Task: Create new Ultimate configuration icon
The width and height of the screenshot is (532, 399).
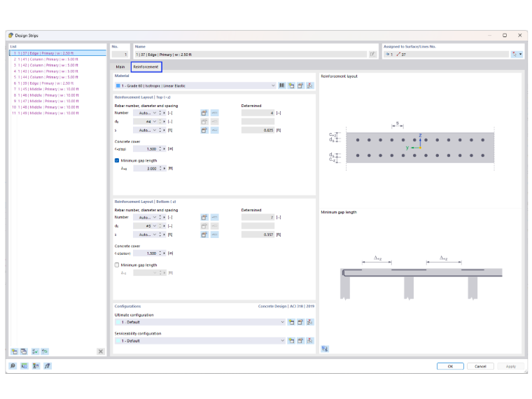Action: (x=291, y=322)
